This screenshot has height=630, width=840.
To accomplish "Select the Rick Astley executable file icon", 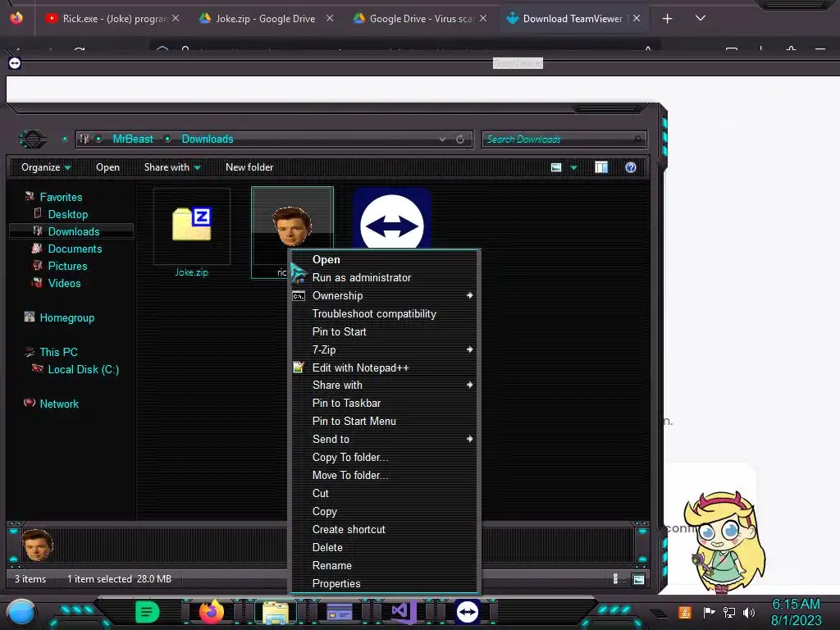I will pos(292,226).
